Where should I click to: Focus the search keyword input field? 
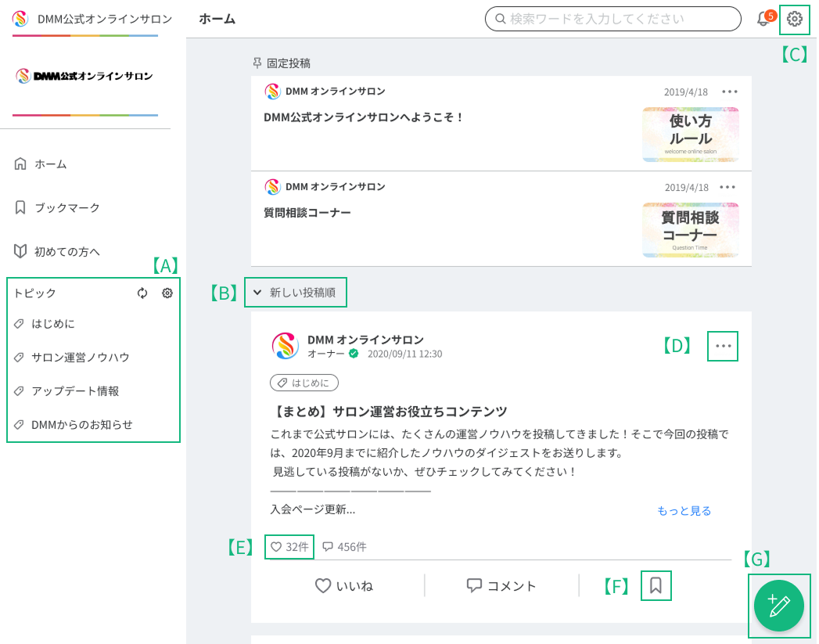tap(618, 19)
